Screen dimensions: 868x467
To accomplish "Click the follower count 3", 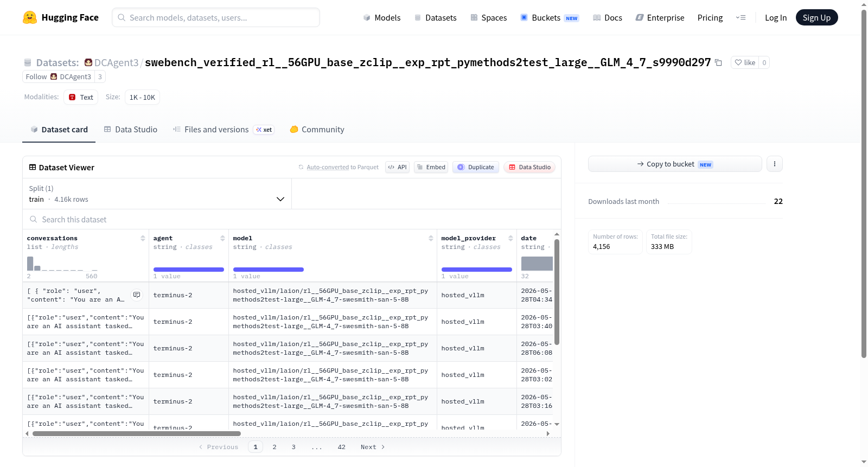I will (100, 76).
